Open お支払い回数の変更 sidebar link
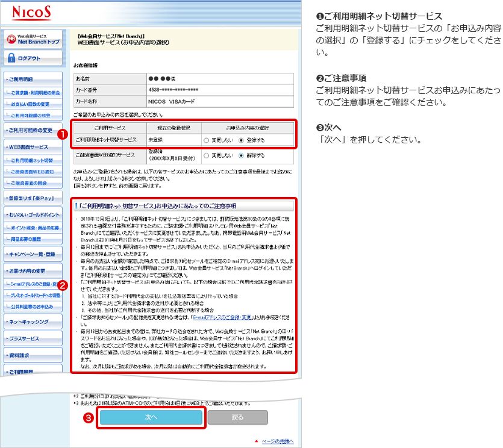The height and width of the screenshot is (448, 503). 34,104
